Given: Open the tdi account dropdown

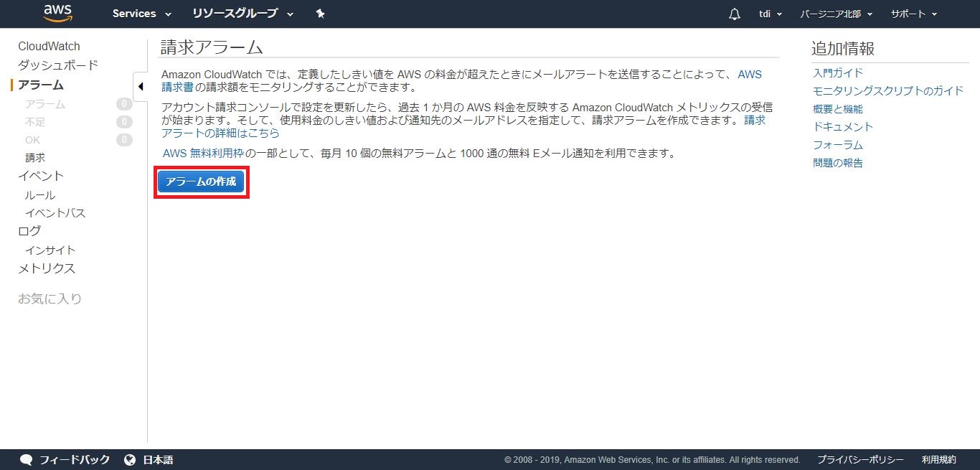Looking at the screenshot, I should tap(770, 14).
